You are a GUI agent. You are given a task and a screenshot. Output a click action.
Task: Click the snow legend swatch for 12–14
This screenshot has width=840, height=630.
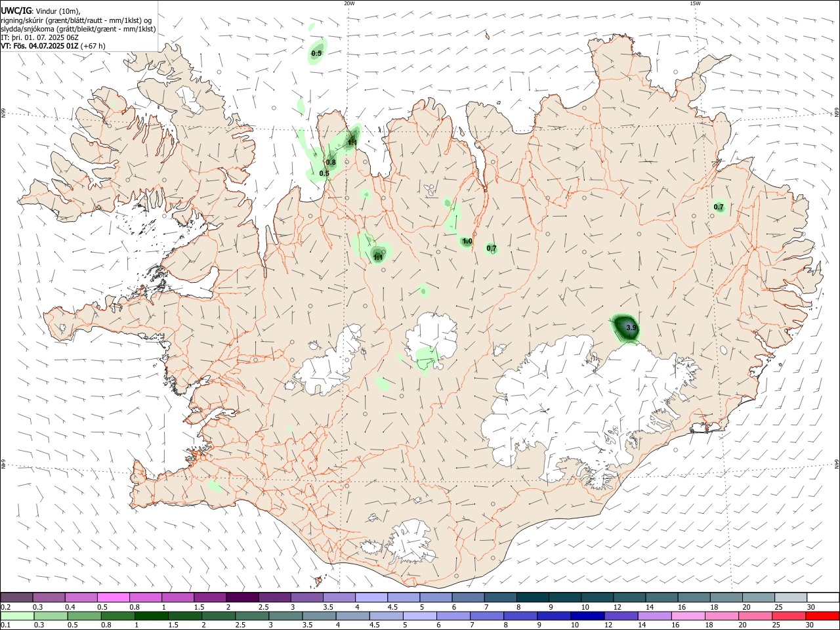click(x=630, y=597)
